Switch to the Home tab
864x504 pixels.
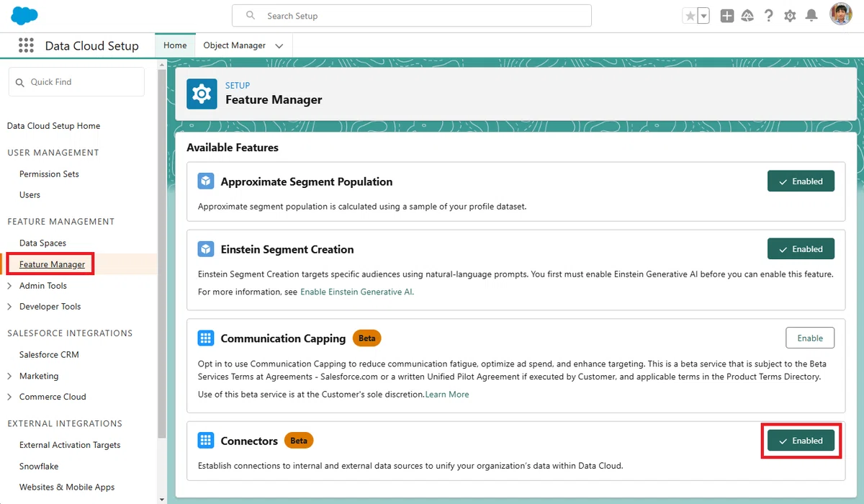(x=175, y=45)
